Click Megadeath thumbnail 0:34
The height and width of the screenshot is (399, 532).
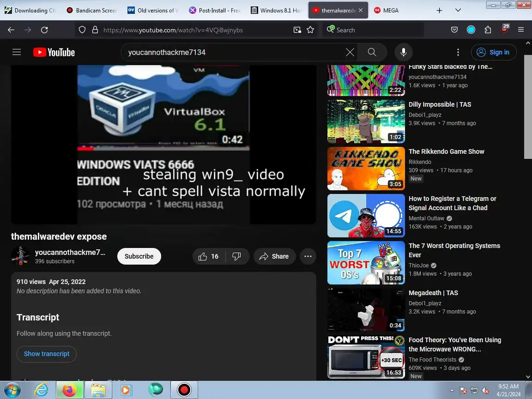(366, 310)
